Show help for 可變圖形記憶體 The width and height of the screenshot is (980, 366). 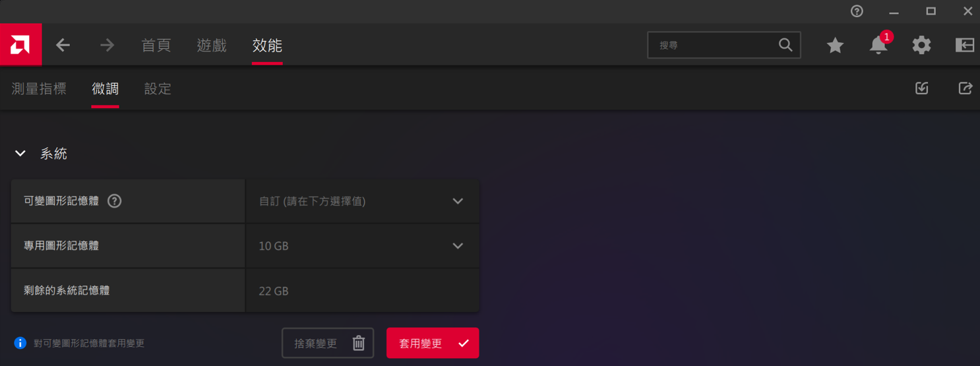pyautogui.click(x=114, y=201)
